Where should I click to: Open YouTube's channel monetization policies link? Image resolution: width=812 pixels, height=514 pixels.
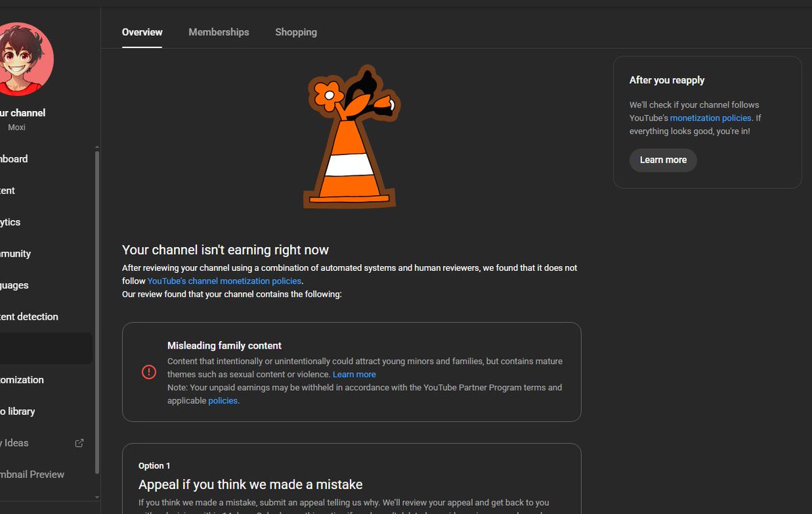click(x=225, y=281)
